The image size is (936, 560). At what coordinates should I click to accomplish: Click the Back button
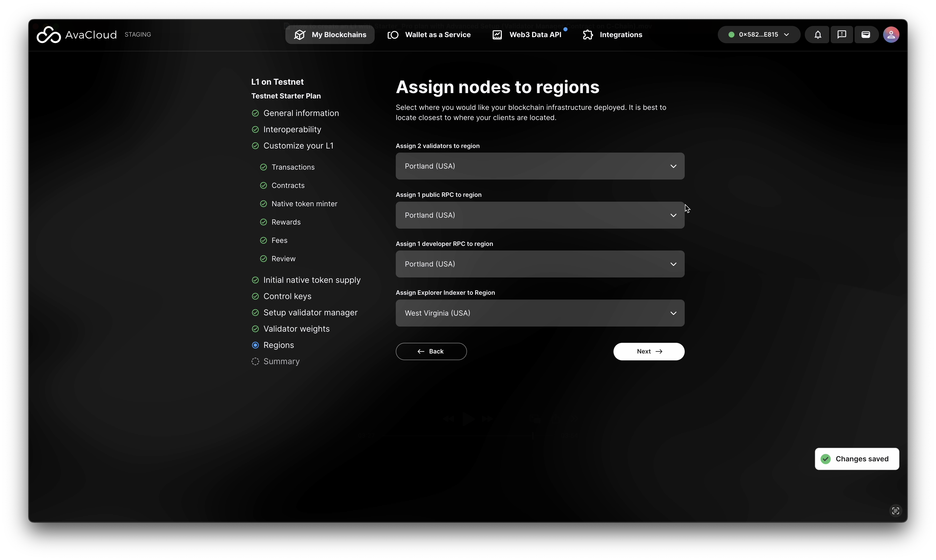(x=431, y=351)
